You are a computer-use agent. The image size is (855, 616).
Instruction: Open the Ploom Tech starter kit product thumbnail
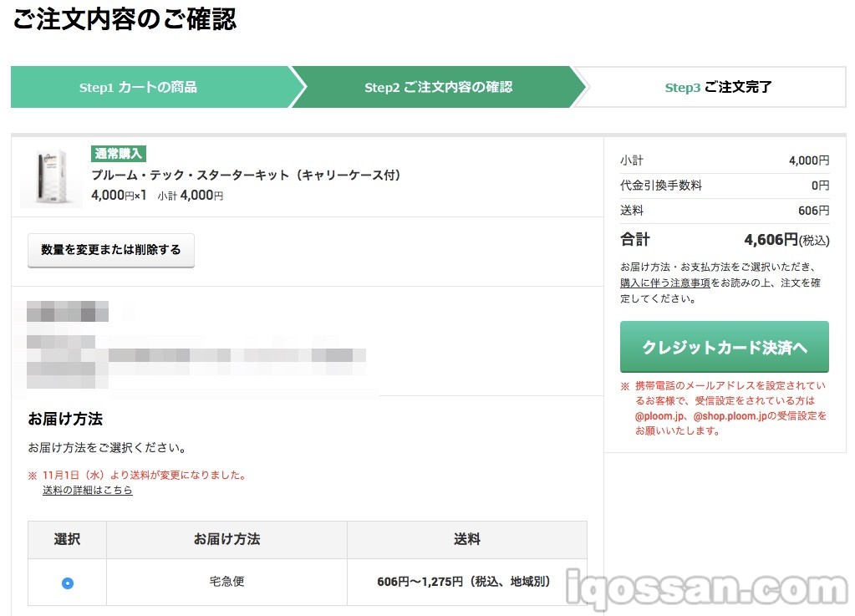pyautogui.click(x=51, y=178)
